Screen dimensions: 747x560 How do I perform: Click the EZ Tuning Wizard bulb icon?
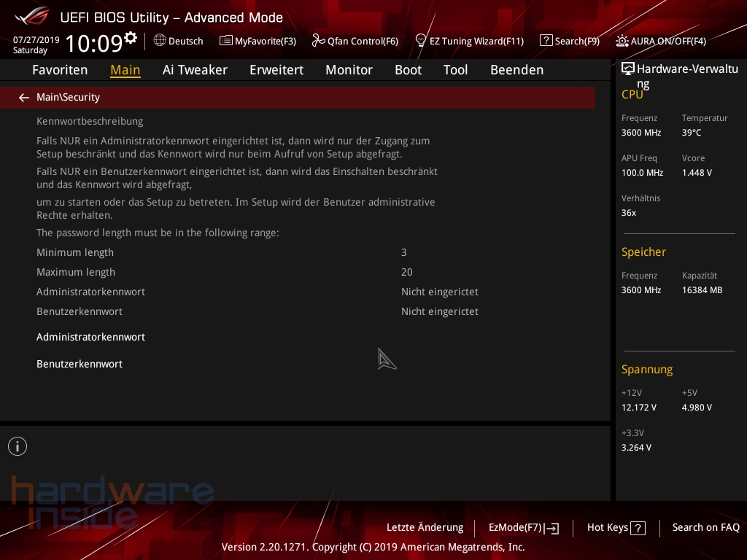pos(421,41)
